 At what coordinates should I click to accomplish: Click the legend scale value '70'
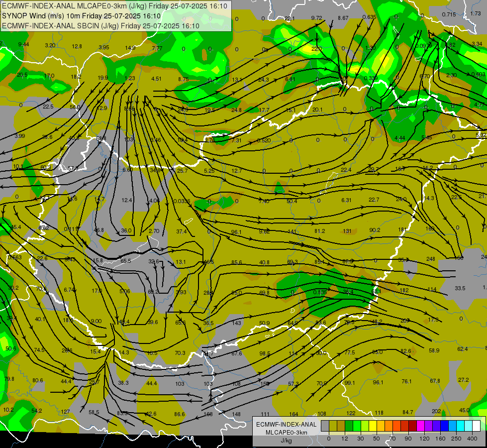coord(392,439)
